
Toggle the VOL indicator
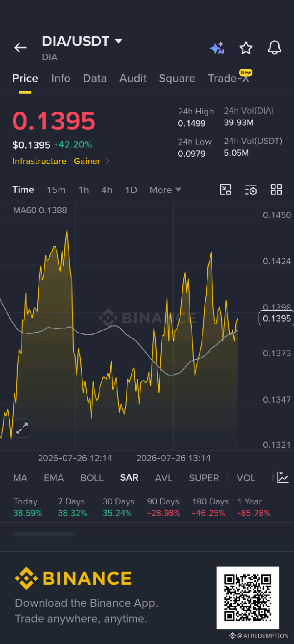tap(246, 478)
